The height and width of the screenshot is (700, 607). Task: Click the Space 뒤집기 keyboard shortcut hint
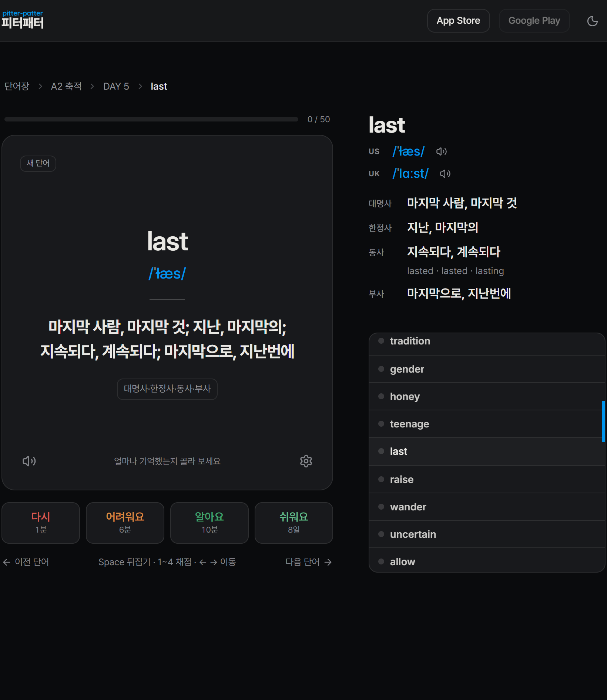point(167,562)
